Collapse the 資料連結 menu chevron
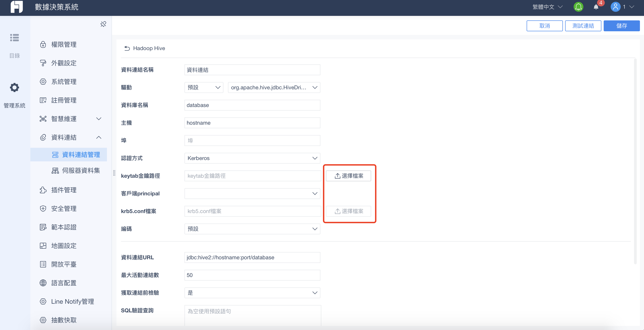Image resolution: width=644 pixels, height=330 pixels. coord(99,137)
